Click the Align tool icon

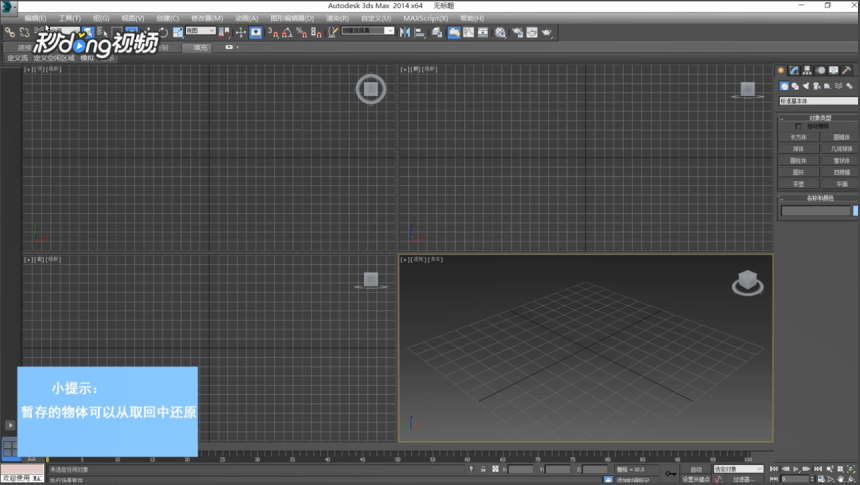click(x=420, y=32)
